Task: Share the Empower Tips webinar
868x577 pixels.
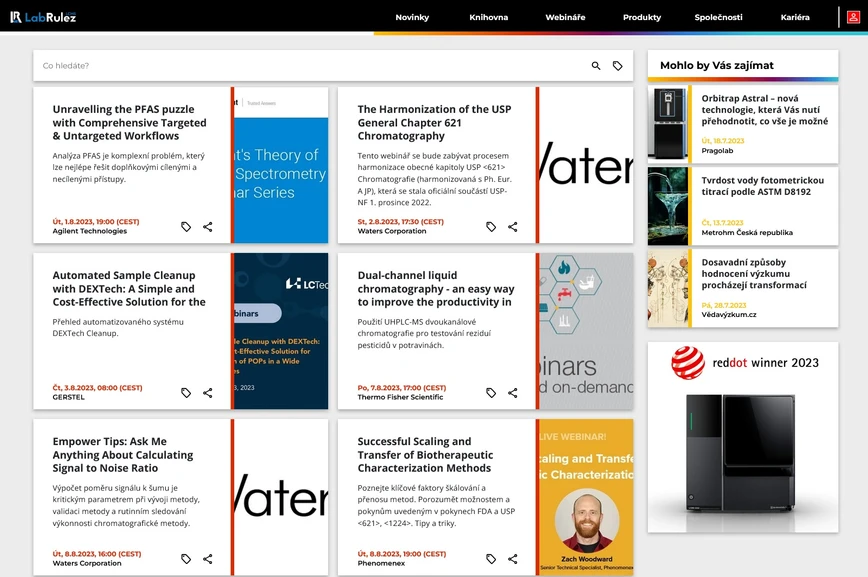Action: (208, 559)
